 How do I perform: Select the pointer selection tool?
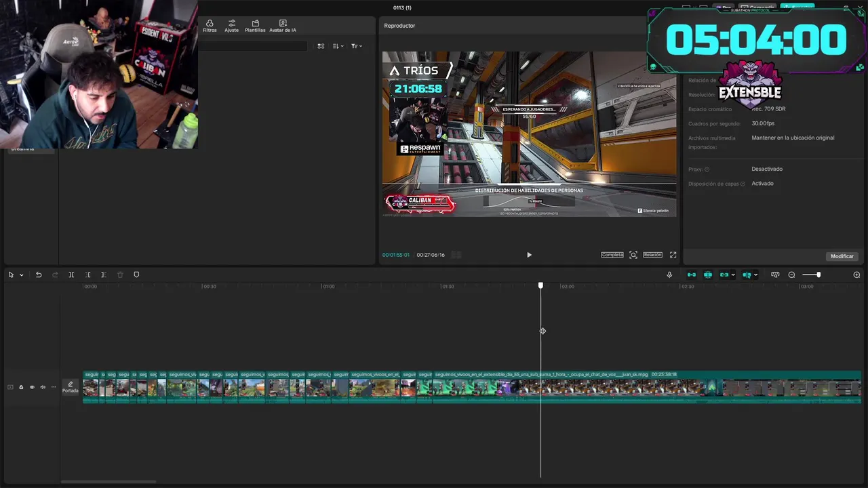(11, 274)
